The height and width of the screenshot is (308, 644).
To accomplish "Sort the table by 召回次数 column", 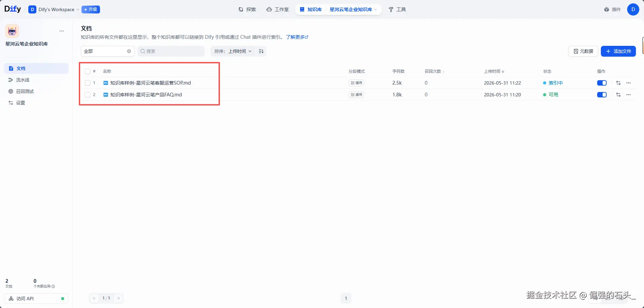I will point(434,71).
